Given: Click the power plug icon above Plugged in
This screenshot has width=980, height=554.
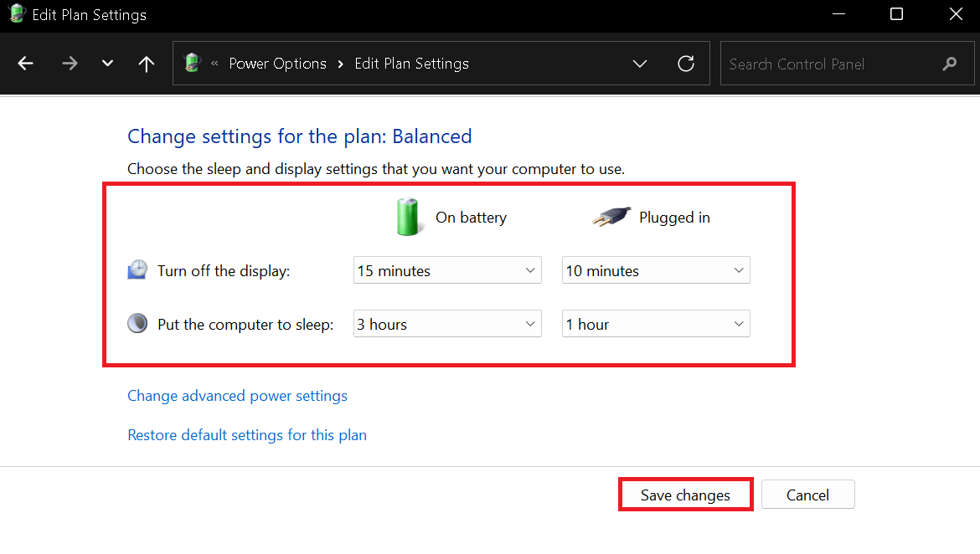Looking at the screenshot, I should pyautogui.click(x=610, y=215).
